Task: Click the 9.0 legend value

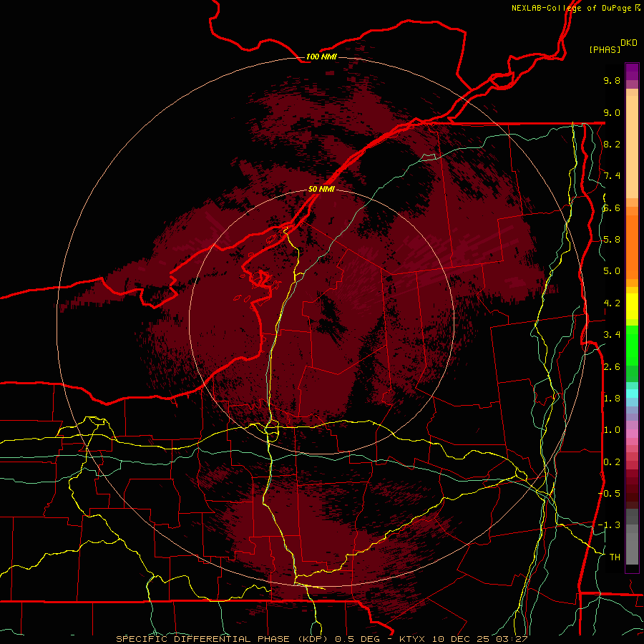Action: point(612,112)
